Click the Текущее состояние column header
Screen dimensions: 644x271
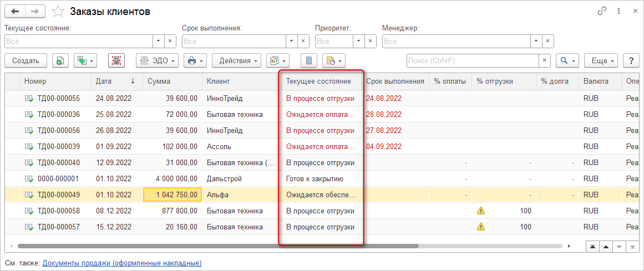point(321,81)
